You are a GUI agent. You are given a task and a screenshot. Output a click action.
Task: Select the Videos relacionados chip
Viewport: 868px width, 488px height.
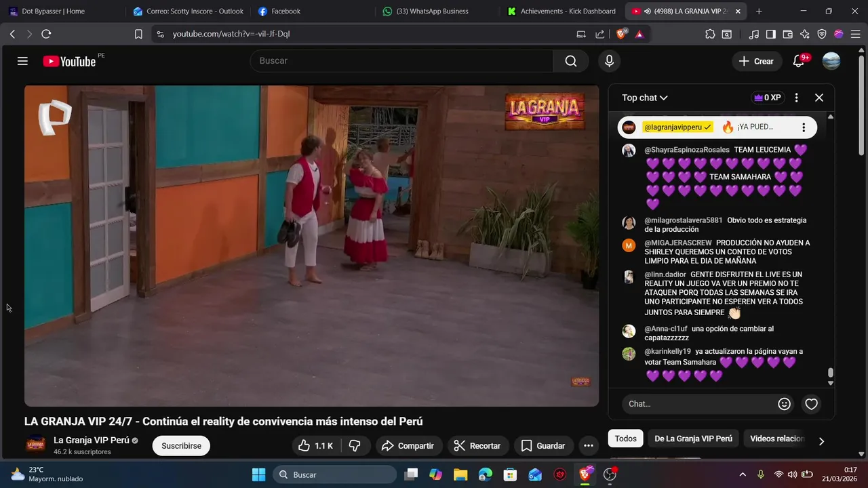tap(777, 439)
